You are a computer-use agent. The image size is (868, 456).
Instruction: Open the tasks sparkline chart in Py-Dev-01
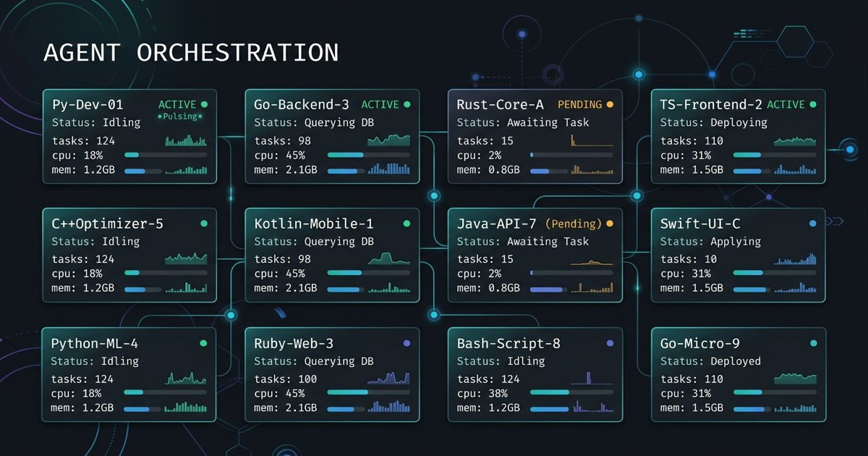click(186, 140)
